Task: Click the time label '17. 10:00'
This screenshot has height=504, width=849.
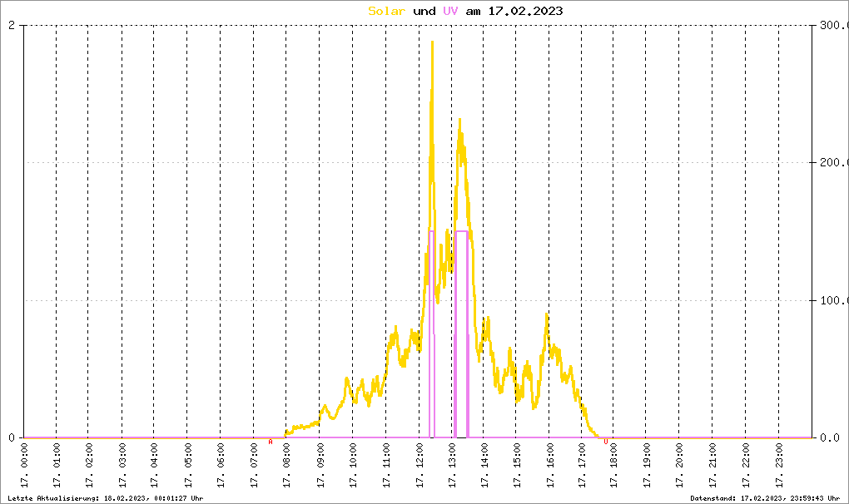Action: click(x=353, y=466)
